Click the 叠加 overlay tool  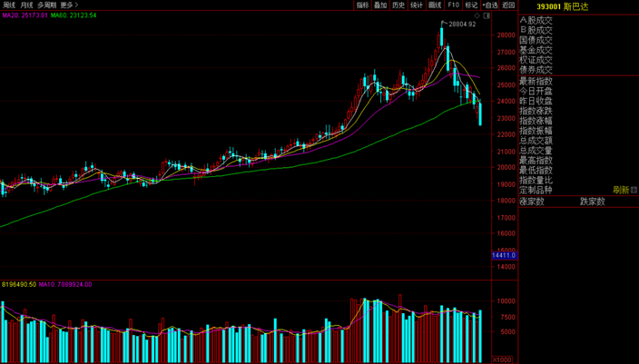pos(380,5)
